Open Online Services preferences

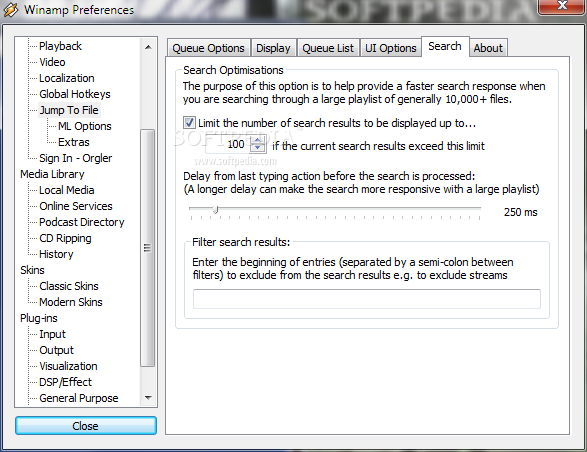76,206
